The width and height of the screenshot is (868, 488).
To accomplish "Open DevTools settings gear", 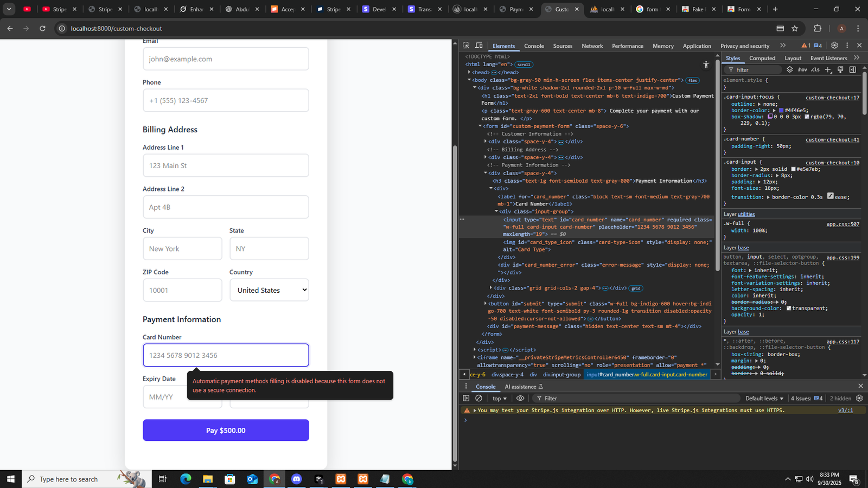I will (834, 46).
